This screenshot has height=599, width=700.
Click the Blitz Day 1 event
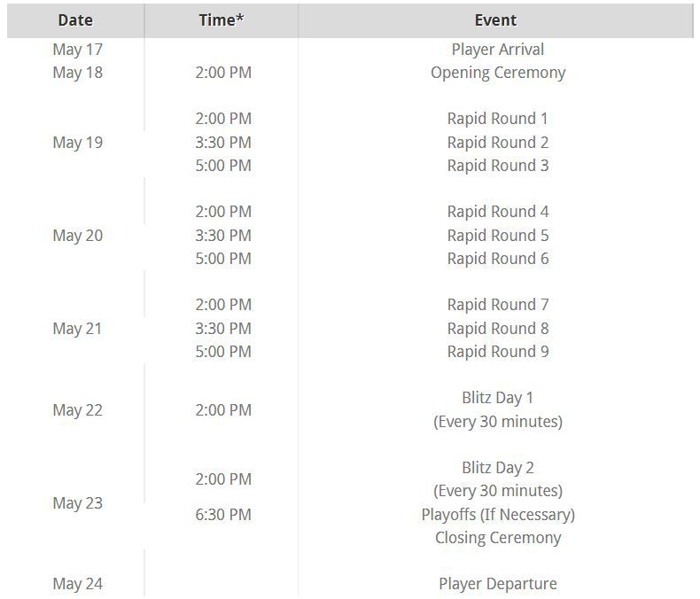click(498, 398)
